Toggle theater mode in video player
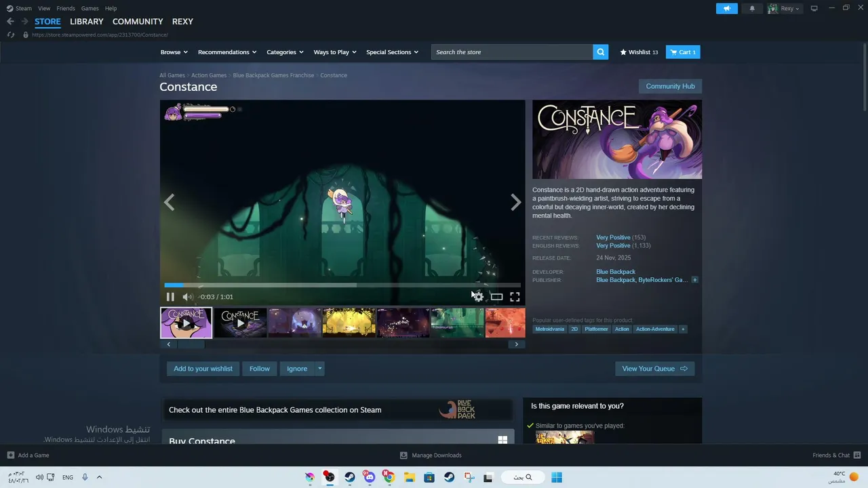 [496, 297]
